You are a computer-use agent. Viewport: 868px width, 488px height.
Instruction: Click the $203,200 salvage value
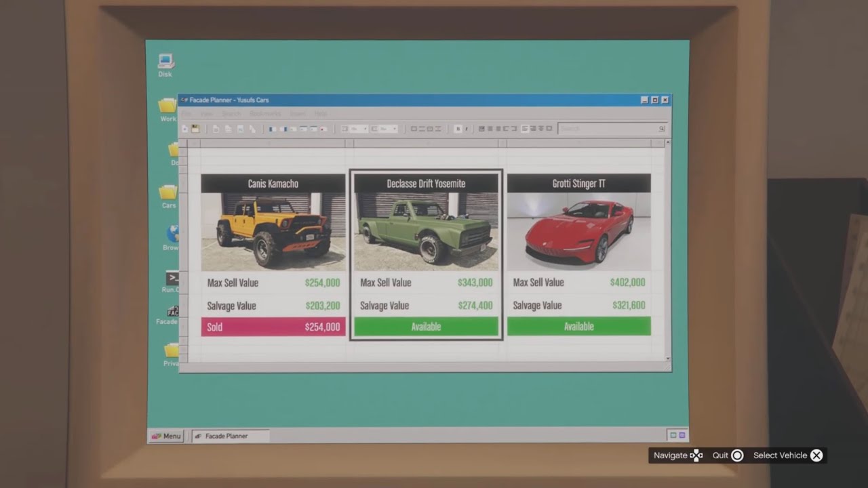click(x=322, y=306)
